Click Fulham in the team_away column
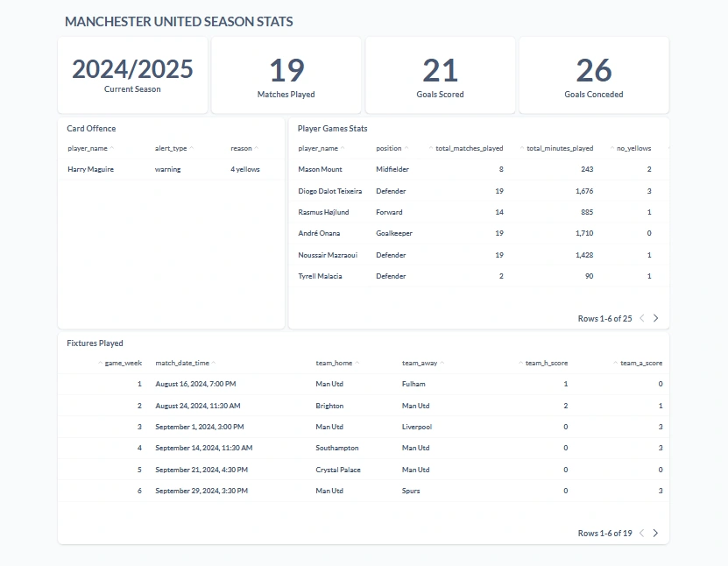The height and width of the screenshot is (566, 728). (x=413, y=384)
